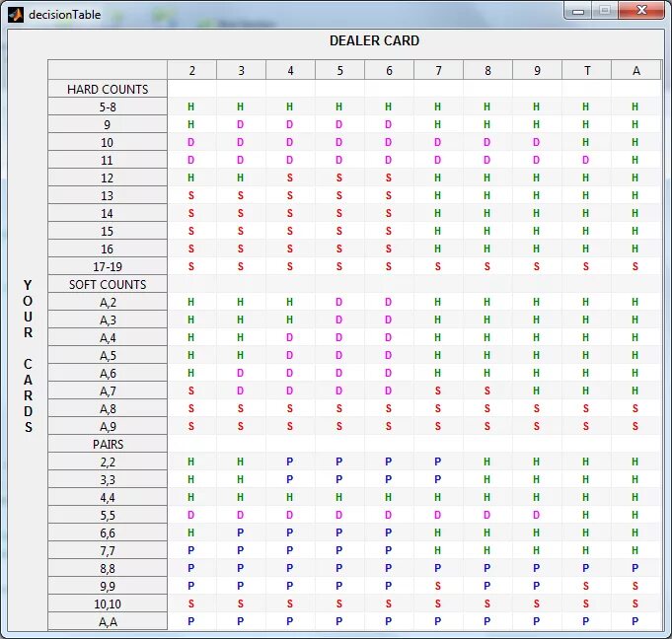672x639 pixels.
Task: Click the 9,9 row header
Action: (x=108, y=587)
